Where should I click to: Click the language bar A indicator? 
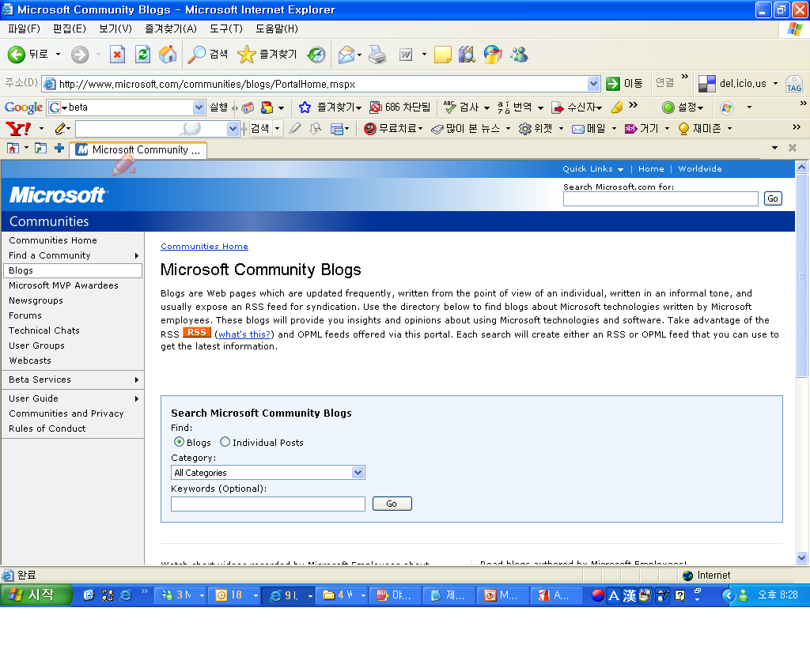pos(613,595)
